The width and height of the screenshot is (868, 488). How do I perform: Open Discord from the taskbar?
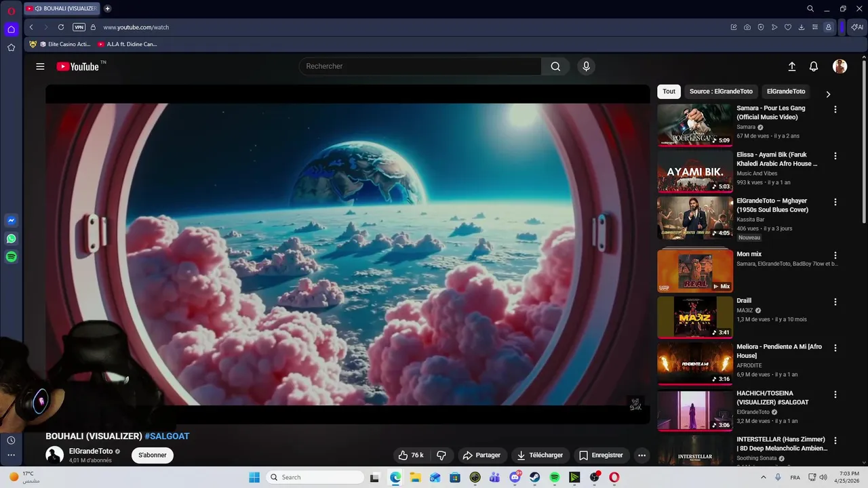coord(515,477)
